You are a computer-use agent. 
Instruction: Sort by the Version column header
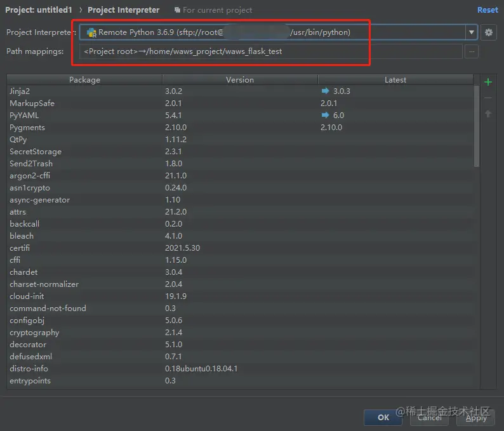click(x=240, y=80)
